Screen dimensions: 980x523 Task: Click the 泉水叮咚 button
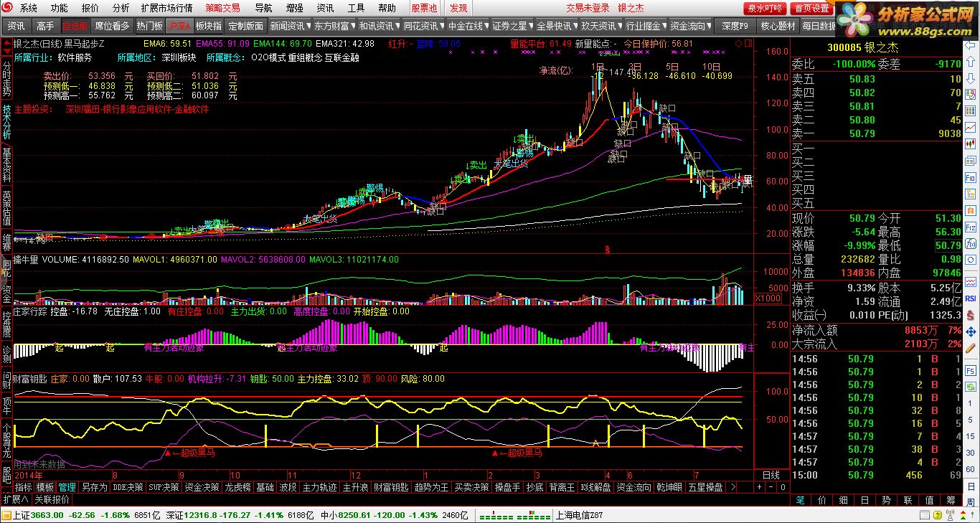coord(765,9)
